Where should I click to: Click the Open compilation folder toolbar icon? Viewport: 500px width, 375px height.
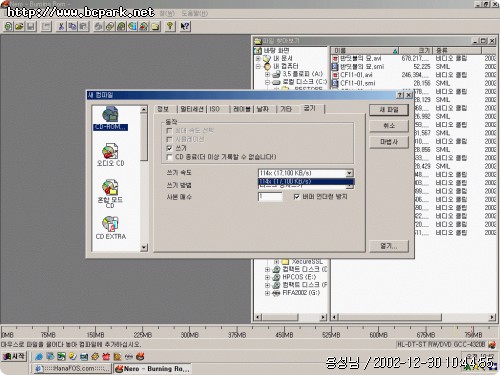click(x=19, y=26)
